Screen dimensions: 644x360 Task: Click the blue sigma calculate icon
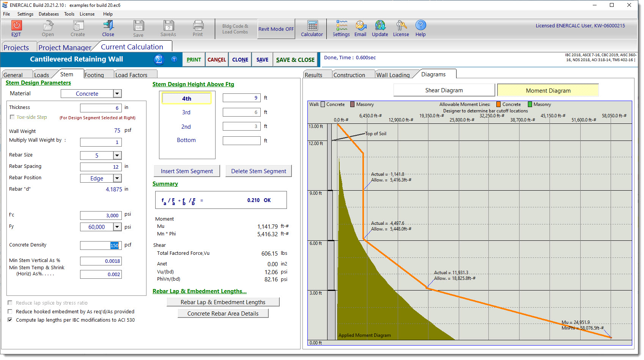pyautogui.click(x=159, y=60)
